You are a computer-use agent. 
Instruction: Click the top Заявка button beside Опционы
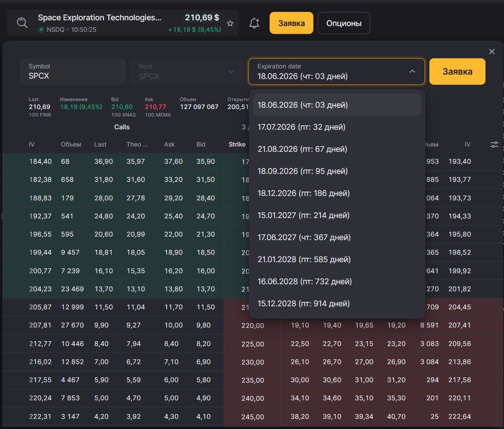point(291,23)
